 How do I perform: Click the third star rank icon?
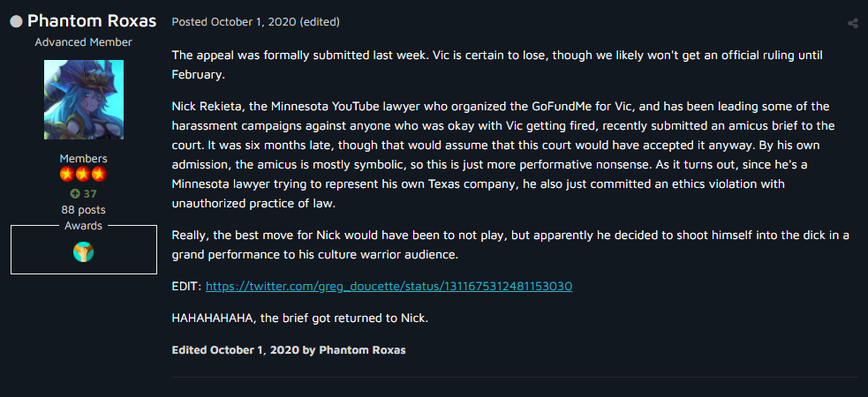point(100,176)
